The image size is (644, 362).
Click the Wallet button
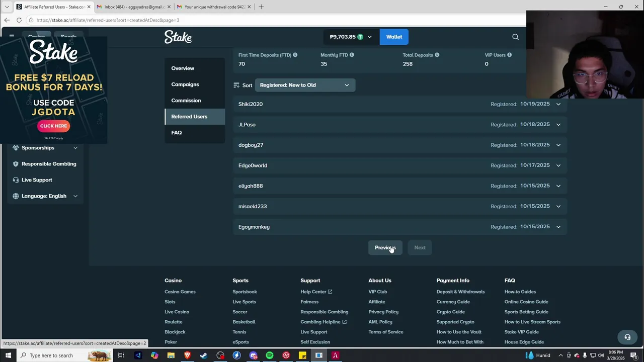pyautogui.click(x=394, y=37)
